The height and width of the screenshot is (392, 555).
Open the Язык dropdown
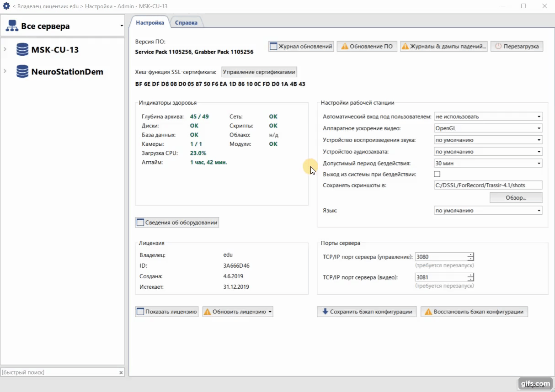click(x=488, y=211)
